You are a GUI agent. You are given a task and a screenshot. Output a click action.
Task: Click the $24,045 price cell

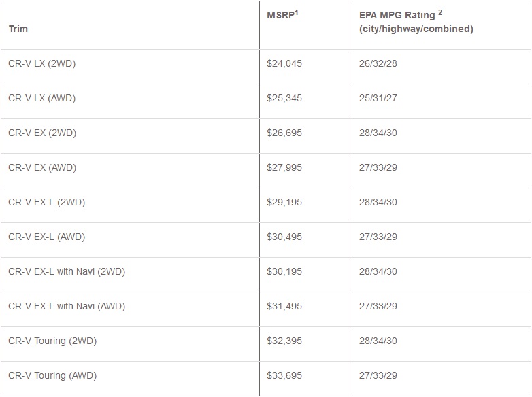pyautogui.click(x=284, y=63)
